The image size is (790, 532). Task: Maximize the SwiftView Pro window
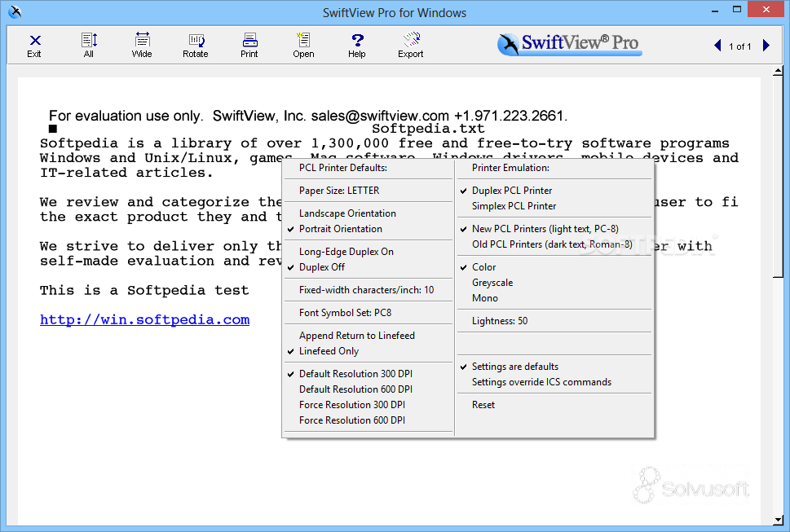[736, 10]
